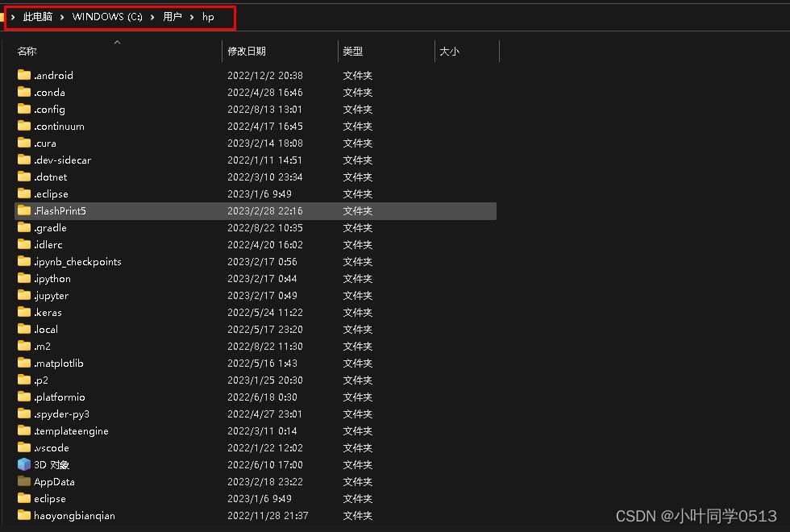Viewport: 790px width, 532px height.
Task: Expand the chevron after WINDOWS (C:) in path
Action: point(152,17)
